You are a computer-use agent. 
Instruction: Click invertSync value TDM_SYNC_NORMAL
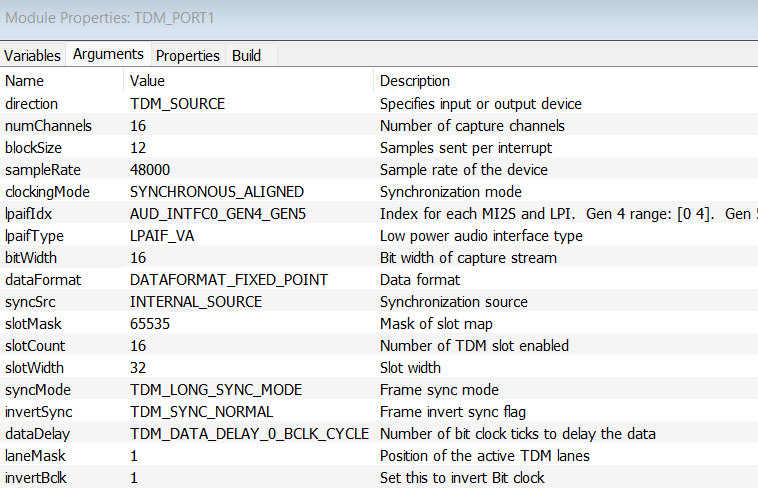202,412
